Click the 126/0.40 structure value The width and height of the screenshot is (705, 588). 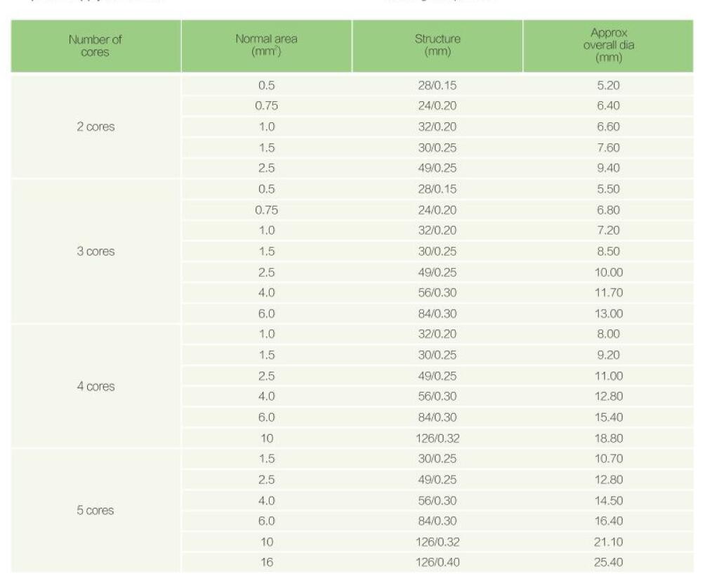pos(437,562)
